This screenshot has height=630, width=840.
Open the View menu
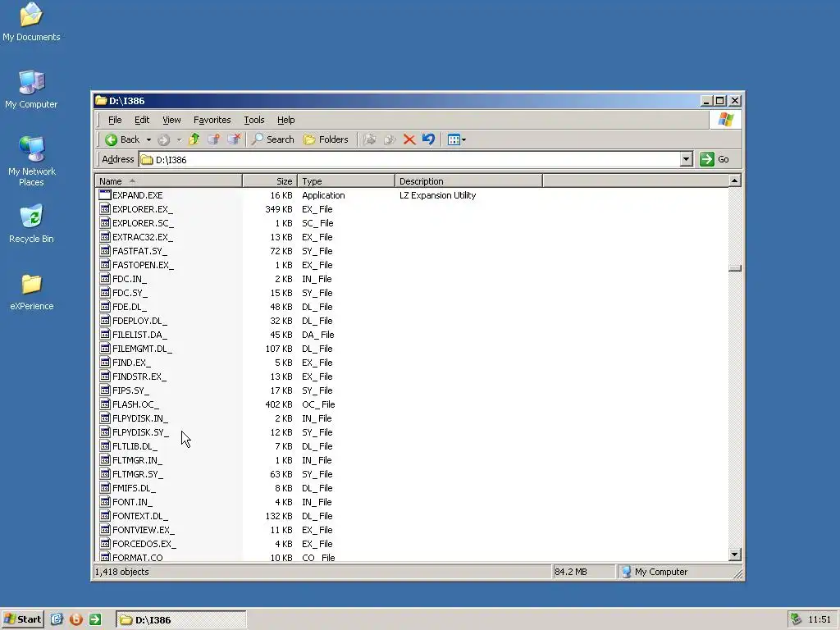[171, 120]
